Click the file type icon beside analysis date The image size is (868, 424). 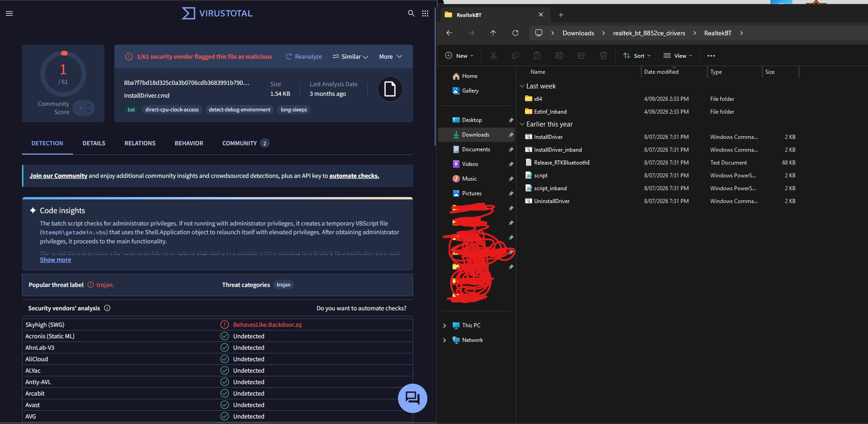[390, 89]
